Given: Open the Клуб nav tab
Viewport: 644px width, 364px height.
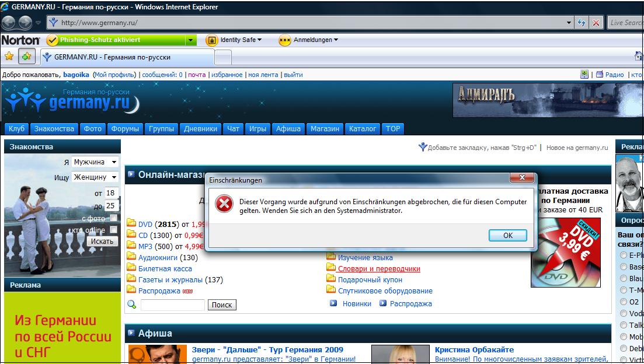Looking at the screenshot, I should pos(16,128).
